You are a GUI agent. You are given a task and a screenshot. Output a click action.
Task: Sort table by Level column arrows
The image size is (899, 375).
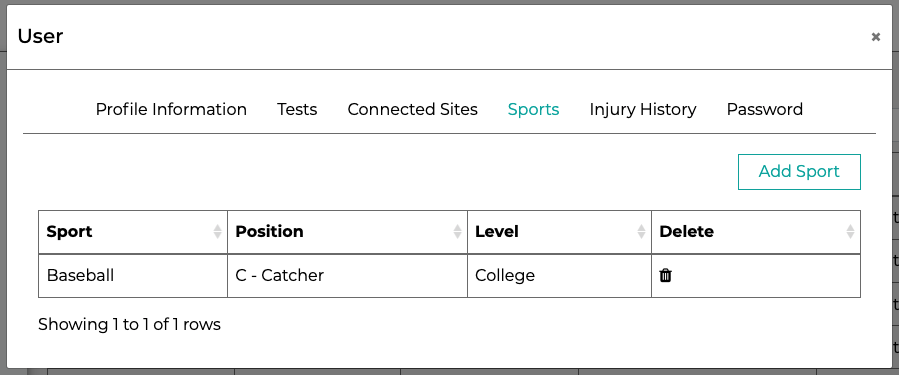641,232
